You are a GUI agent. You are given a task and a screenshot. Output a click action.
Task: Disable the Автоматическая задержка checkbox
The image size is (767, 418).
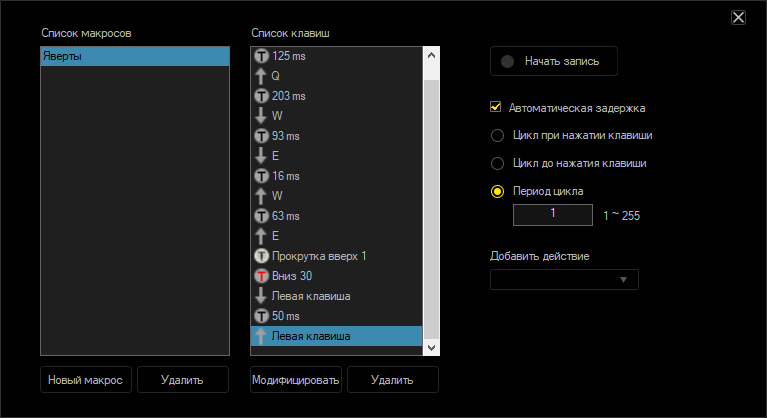(x=496, y=107)
